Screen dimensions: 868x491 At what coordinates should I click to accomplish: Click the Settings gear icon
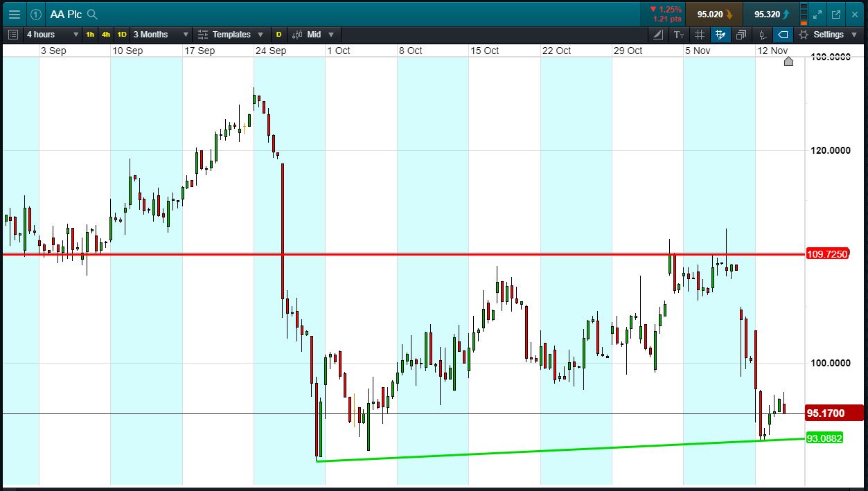(804, 35)
